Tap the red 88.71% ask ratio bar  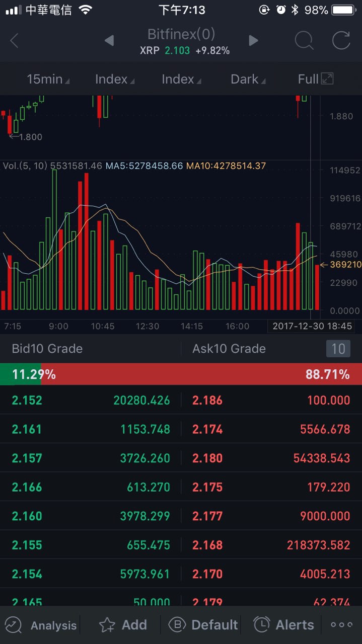201,374
